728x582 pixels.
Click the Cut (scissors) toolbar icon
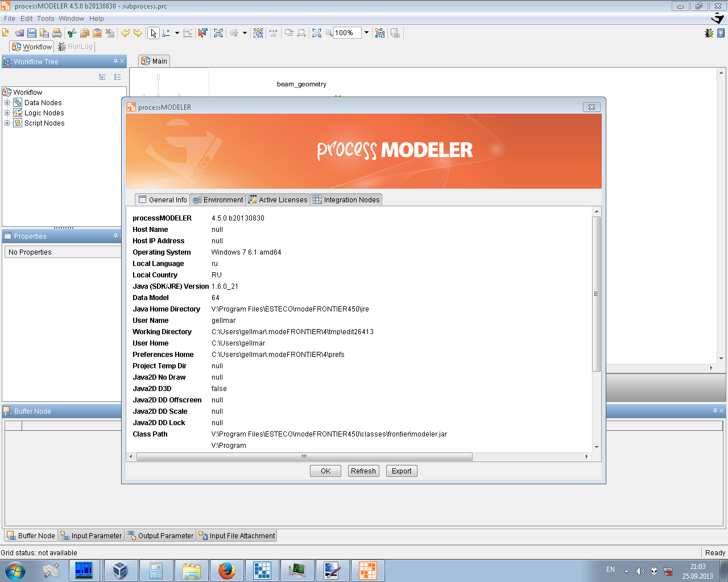72,33
